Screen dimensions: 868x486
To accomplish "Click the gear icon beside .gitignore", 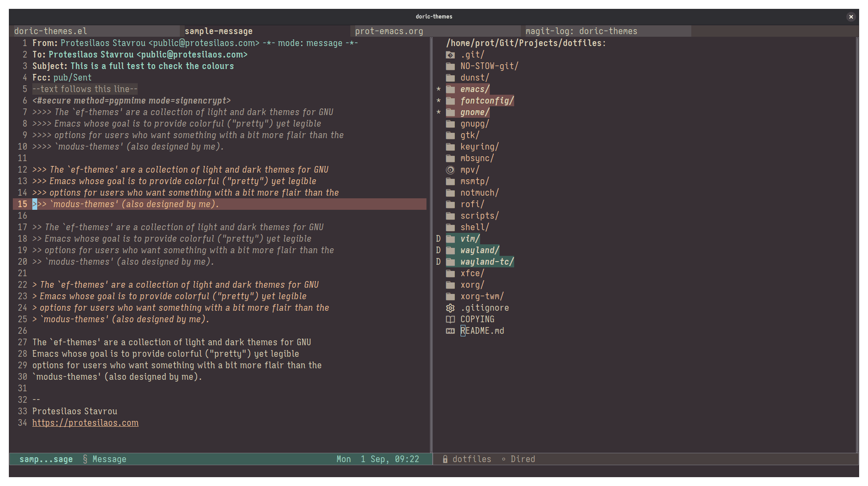I will coord(450,308).
